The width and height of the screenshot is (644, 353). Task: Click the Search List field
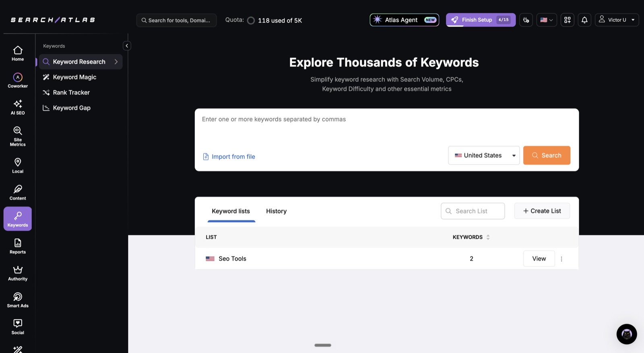click(x=473, y=211)
